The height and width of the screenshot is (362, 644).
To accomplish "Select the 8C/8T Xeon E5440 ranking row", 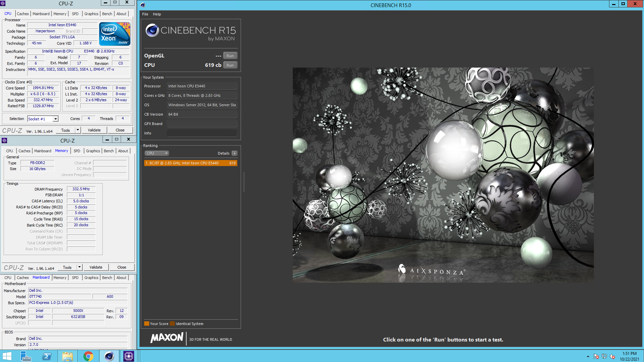I will pyautogui.click(x=191, y=163).
